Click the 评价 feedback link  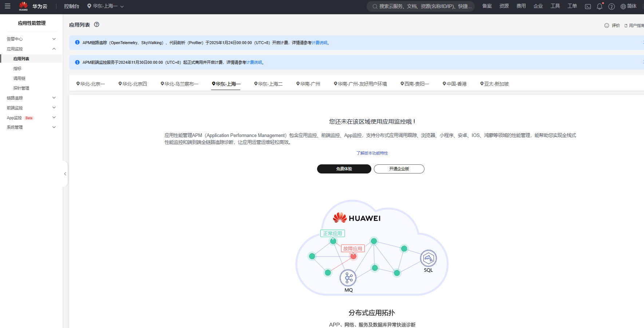pyautogui.click(x=616, y=26)
